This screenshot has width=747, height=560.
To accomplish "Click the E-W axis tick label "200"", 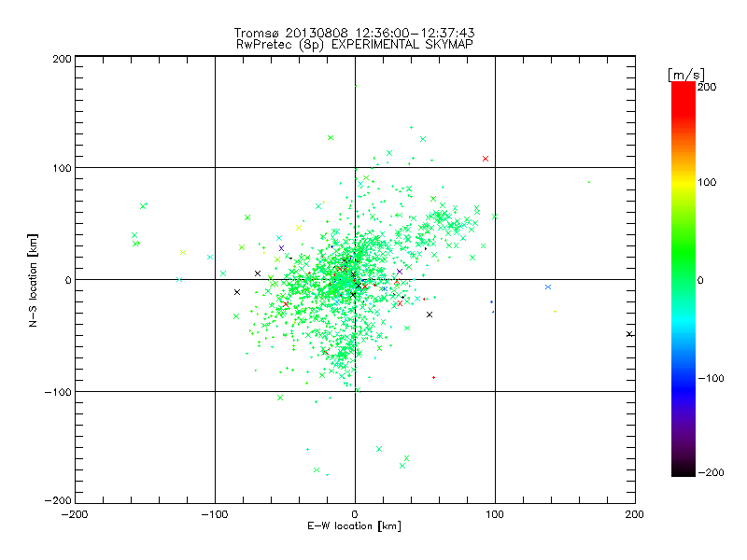I will (x=635, y=515).
